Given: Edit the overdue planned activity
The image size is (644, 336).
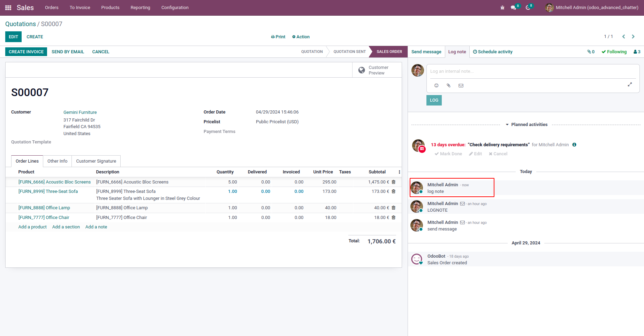Looking at the screenshot, I should 476,154.
